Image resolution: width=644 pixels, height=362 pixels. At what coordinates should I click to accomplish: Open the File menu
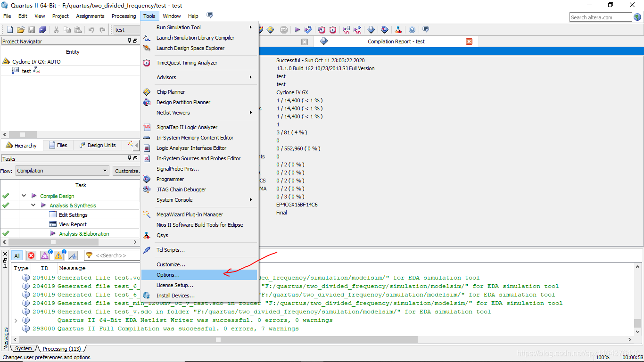7,16
